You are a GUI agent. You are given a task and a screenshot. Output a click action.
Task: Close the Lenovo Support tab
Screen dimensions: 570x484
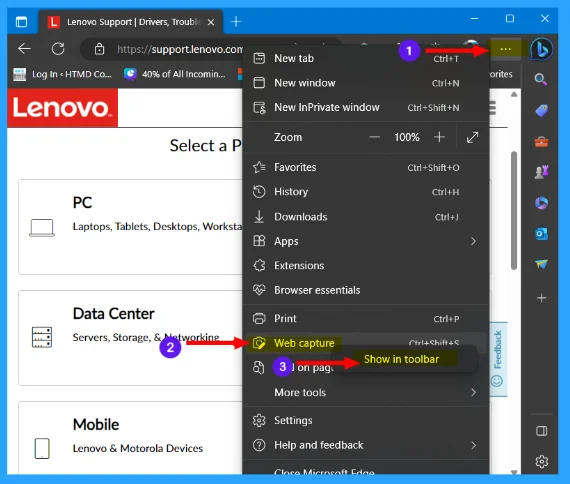pyautogui.click(x=211, y=22)
